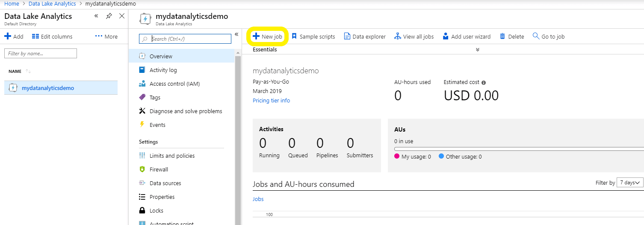The image size is (644, 225).
Task: Open the Pricing tier info link
Action: pyautogui.click(x=271, y=100)
